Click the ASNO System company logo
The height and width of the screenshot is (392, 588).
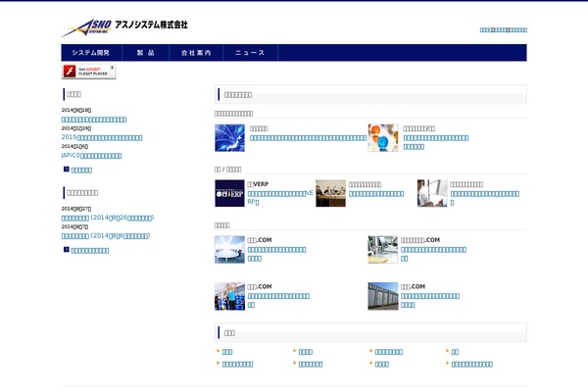point(124,28)
